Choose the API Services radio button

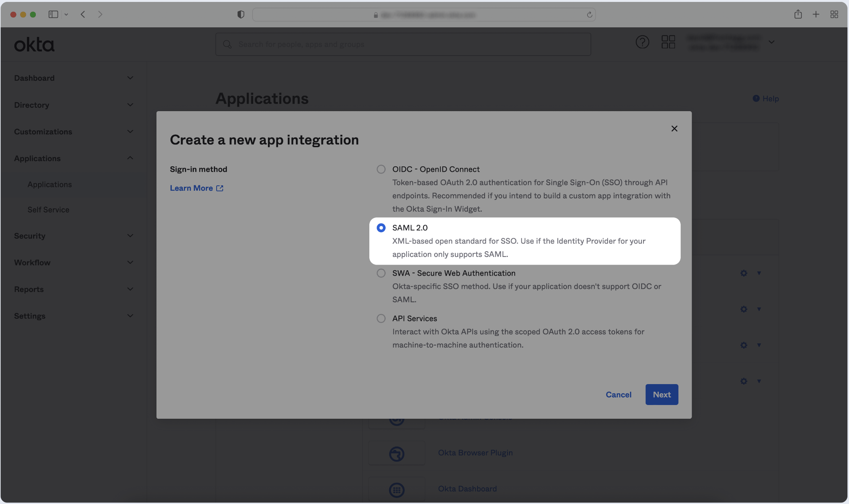(x=381, y=318)
